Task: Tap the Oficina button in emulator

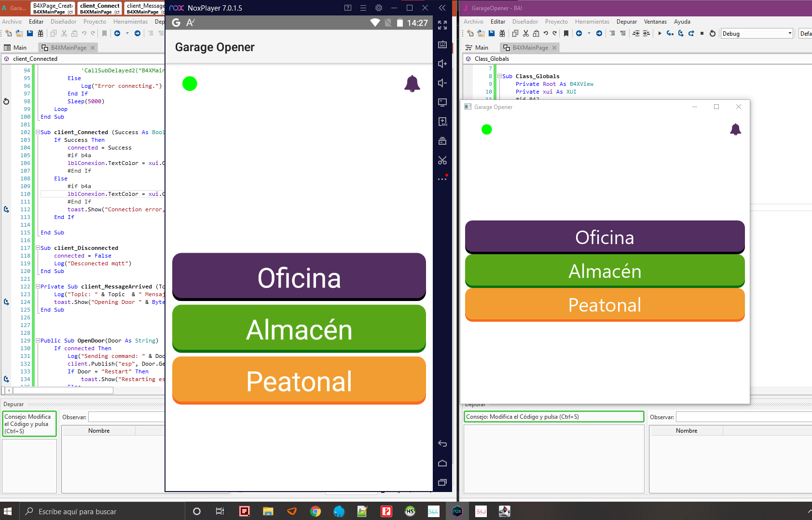Action: tap(299, 277)
